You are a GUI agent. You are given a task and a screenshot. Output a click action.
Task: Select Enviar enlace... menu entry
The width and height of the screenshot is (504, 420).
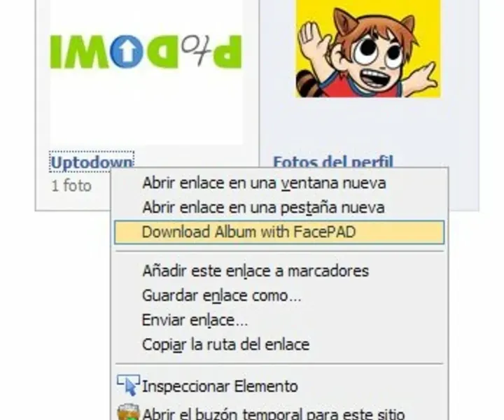(195, 320)
